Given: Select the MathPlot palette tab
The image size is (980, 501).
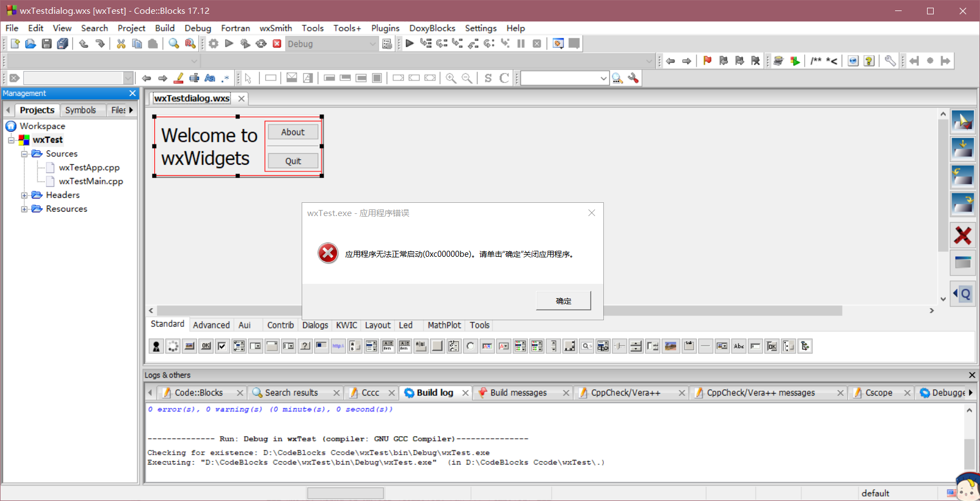Looking at the screenshot, I should tap(444, 325).
